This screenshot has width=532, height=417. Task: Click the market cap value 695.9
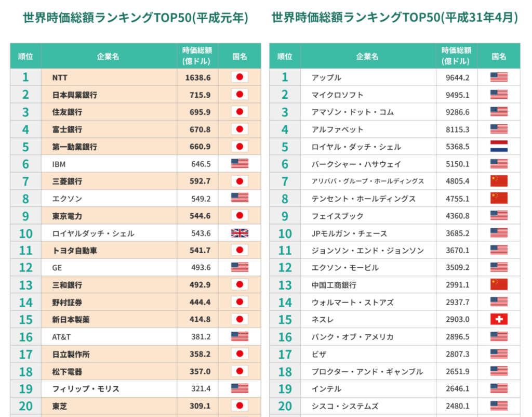[x=200, y=112]
